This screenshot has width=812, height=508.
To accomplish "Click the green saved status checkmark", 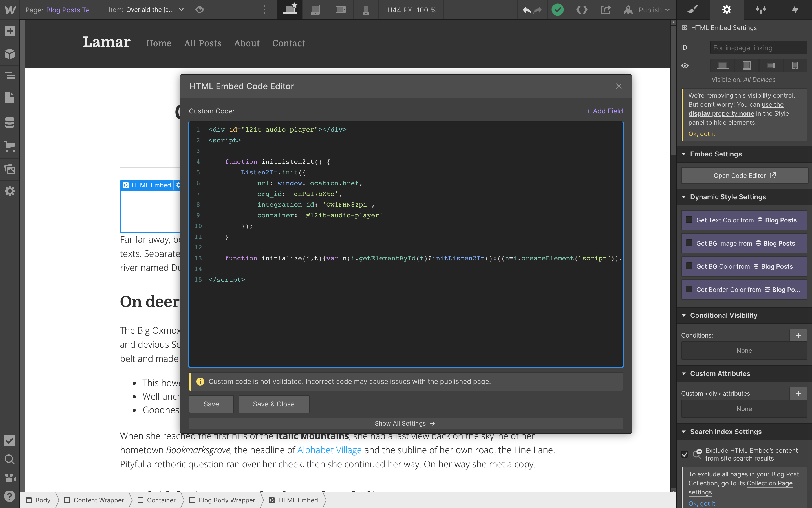I will pyautogui.click(x=558, y=10).
